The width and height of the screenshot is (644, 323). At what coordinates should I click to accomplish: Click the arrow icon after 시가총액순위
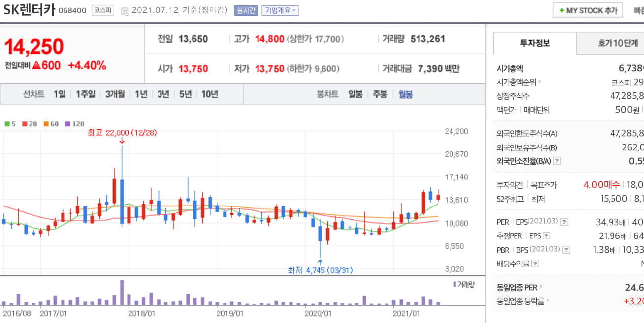(540, 82)
